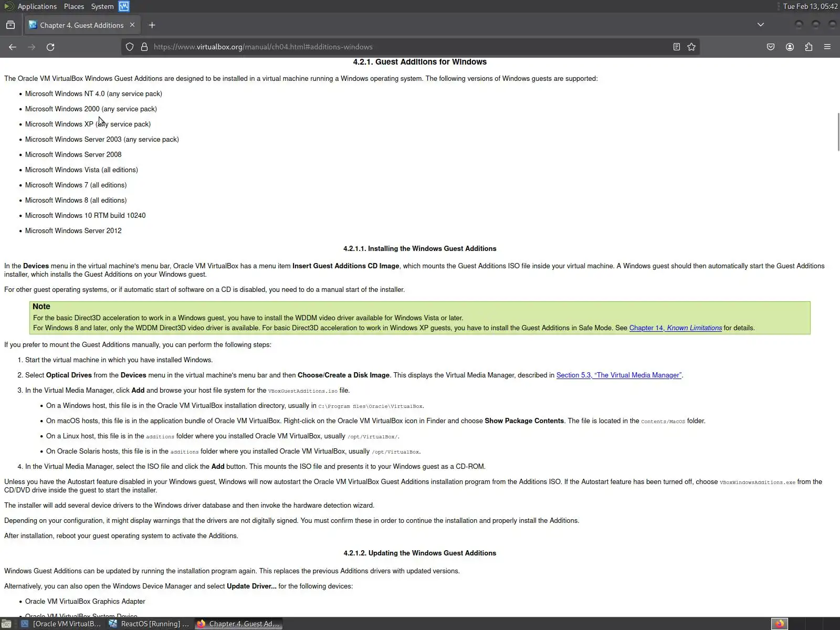Click the Note heading in the green box
The height and width of the screenshot is (630, 840).
(41, 307)
